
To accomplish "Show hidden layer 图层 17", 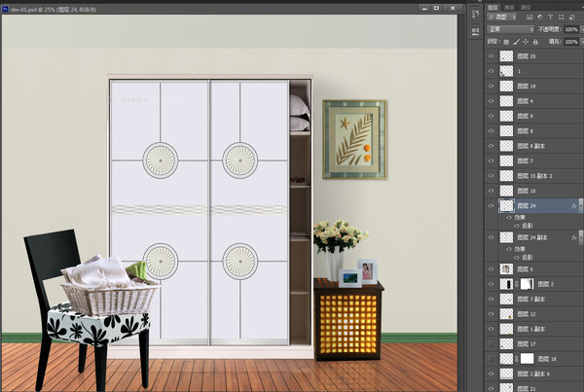I will click(491, 344).
